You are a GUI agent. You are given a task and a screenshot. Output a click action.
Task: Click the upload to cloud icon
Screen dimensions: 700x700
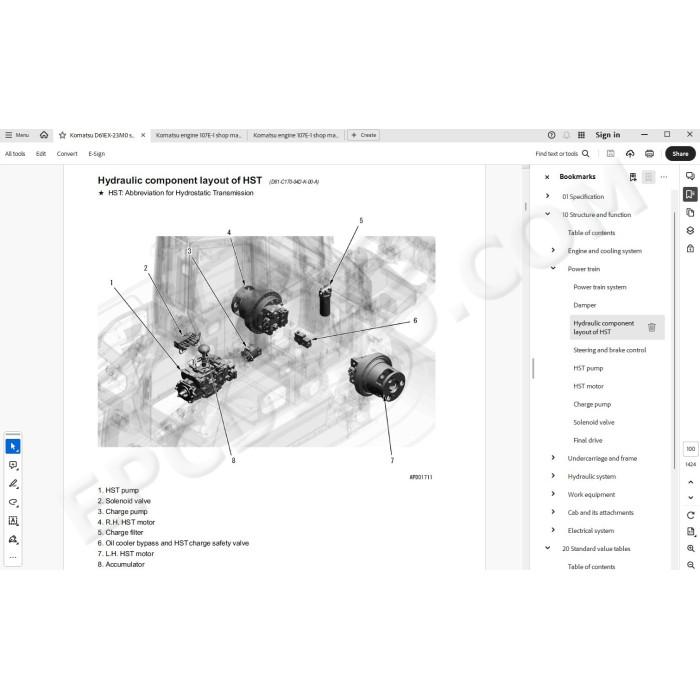pos(630,154)
